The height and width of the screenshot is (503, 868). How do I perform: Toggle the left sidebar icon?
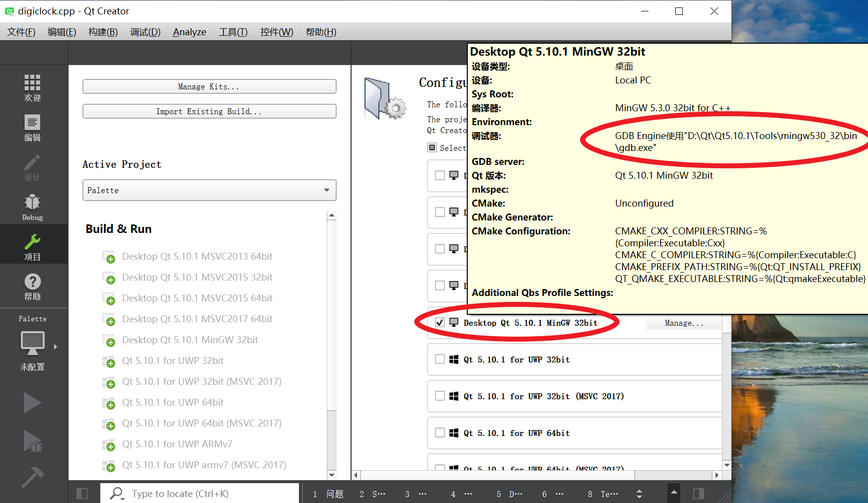point(82,494)
